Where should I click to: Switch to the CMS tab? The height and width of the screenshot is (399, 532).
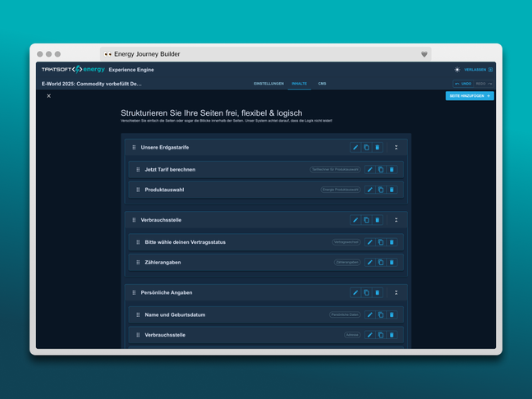[322, 84]
